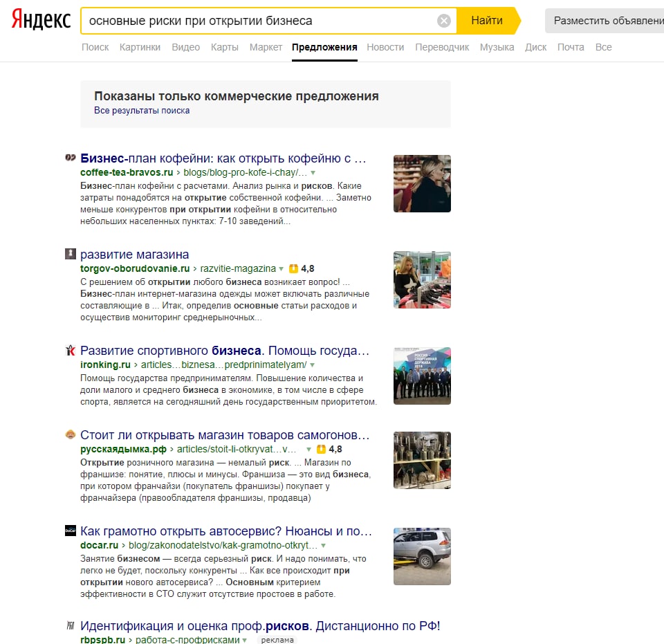Image resolution: width=664 pixels, height=644 pixels.
Task: Click the русскаядымка.рф domain link
Action: coord(123,449)
